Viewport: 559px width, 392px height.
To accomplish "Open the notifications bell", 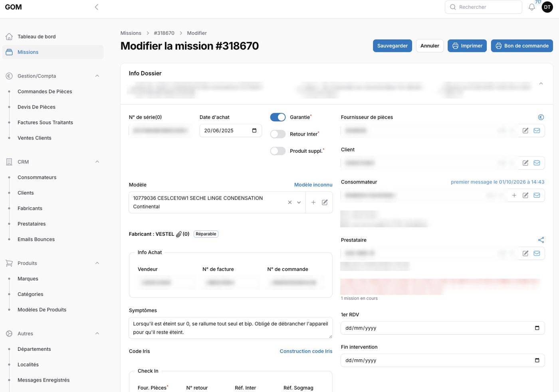I will click(532, 7).
